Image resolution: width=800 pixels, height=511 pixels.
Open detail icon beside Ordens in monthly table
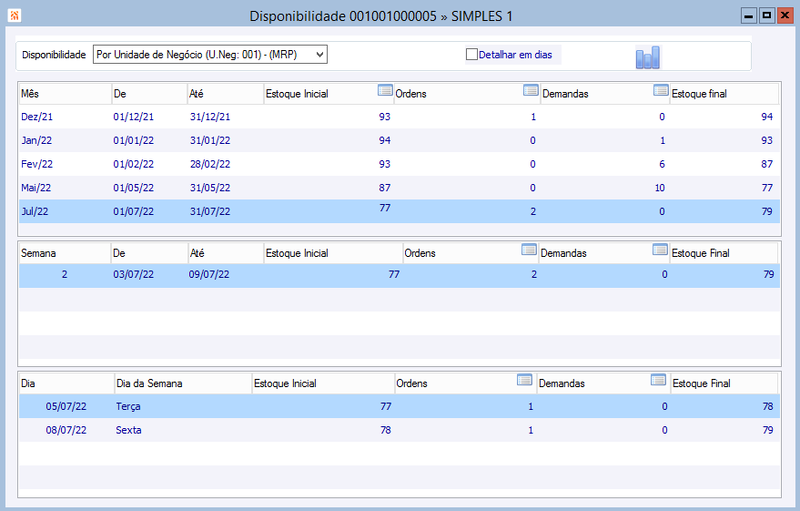[x=385, y=90]
